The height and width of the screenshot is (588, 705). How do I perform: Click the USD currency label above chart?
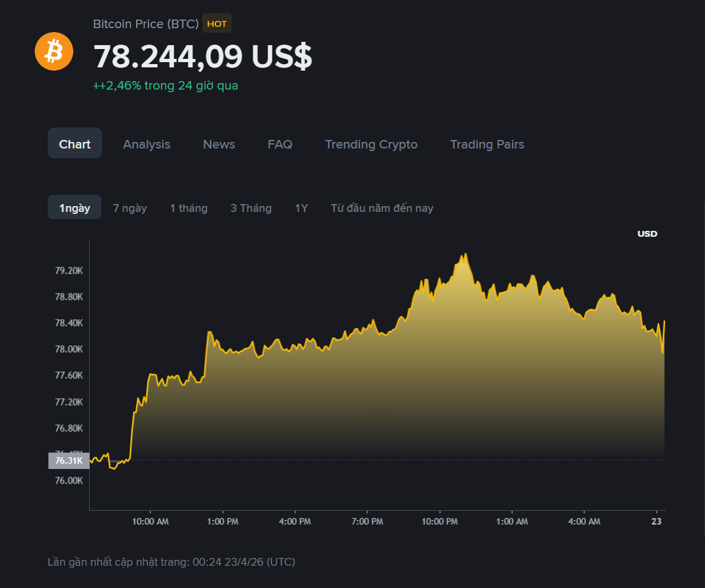tap(647, 233)
